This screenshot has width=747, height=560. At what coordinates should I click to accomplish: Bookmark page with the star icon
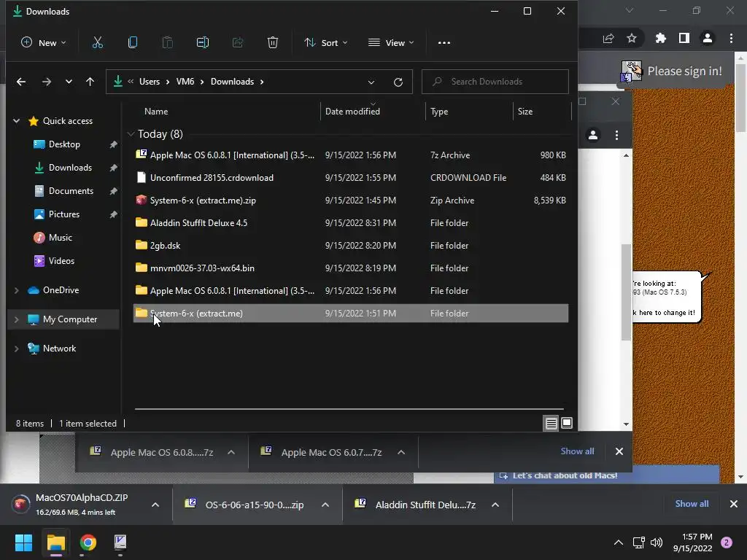point(632,38)
